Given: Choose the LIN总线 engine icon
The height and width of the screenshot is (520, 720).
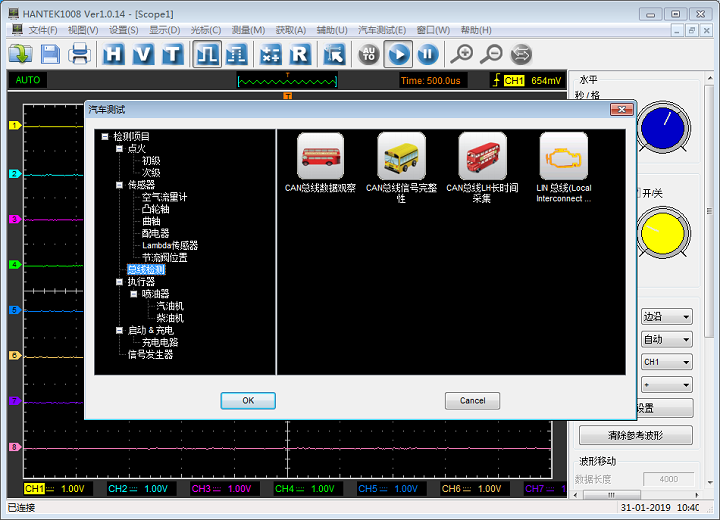Looking at the screenshot, I should click(x=563, y=156).
